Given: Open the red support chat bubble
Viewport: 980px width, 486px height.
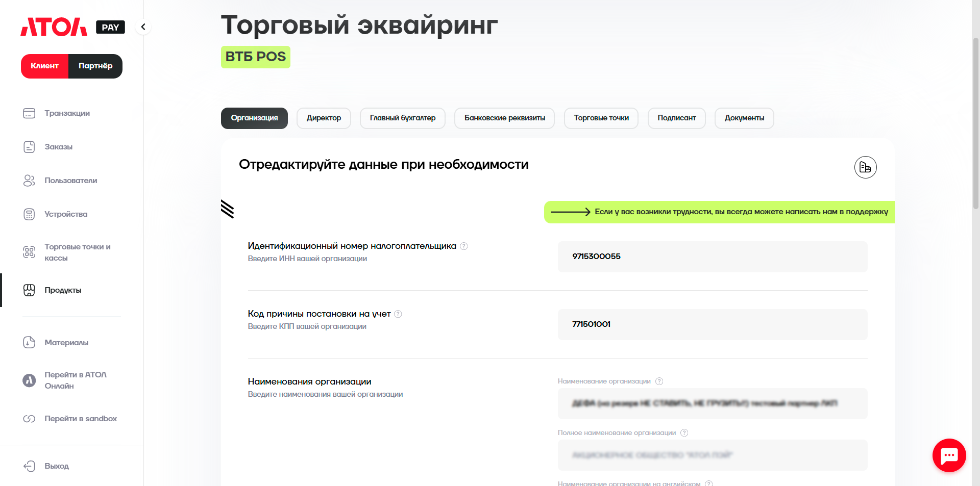Looking at the screenshot, I should 949,455.
